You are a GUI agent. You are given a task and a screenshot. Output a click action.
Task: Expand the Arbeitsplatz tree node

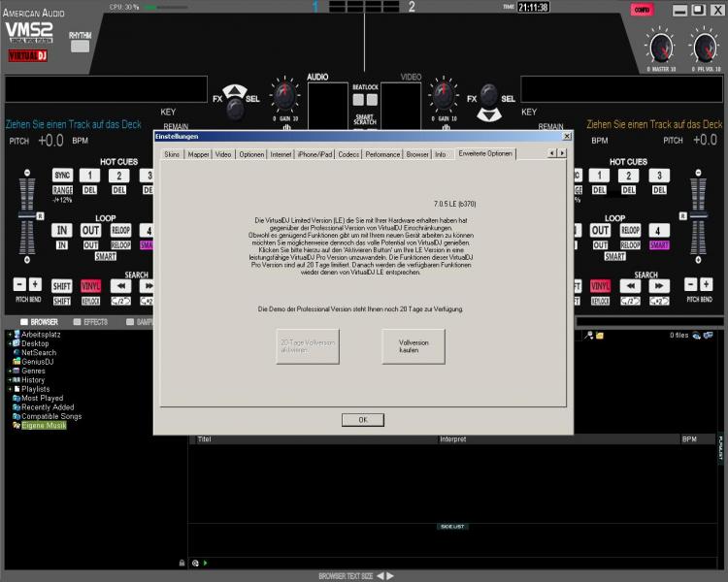(10, 334)
